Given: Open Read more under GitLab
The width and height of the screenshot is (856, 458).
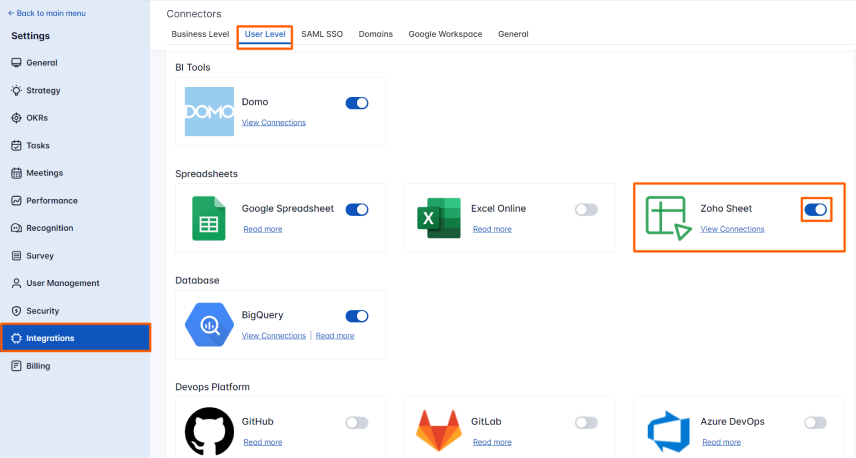Looking at the screenshot, I should (492, 442).
